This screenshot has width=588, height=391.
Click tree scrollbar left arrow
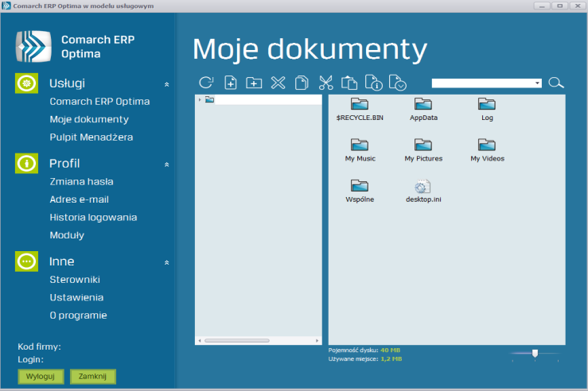pyautogui.click(x=200, y=340)
